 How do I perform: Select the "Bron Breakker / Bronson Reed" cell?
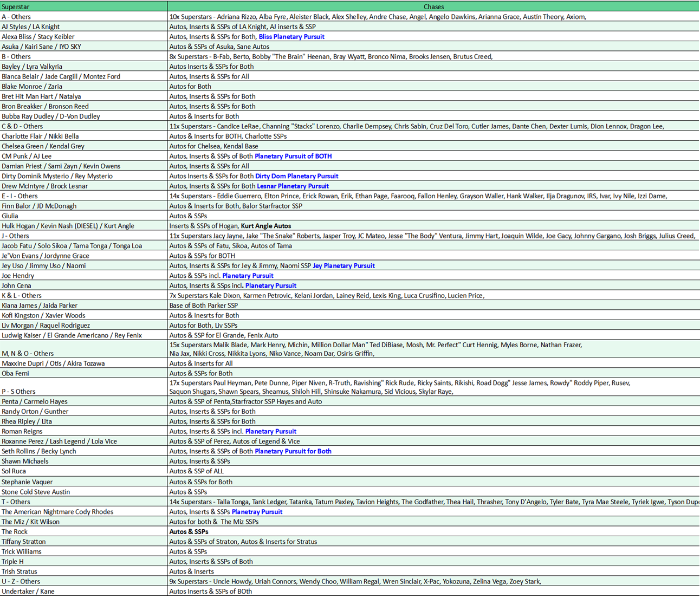83,106
